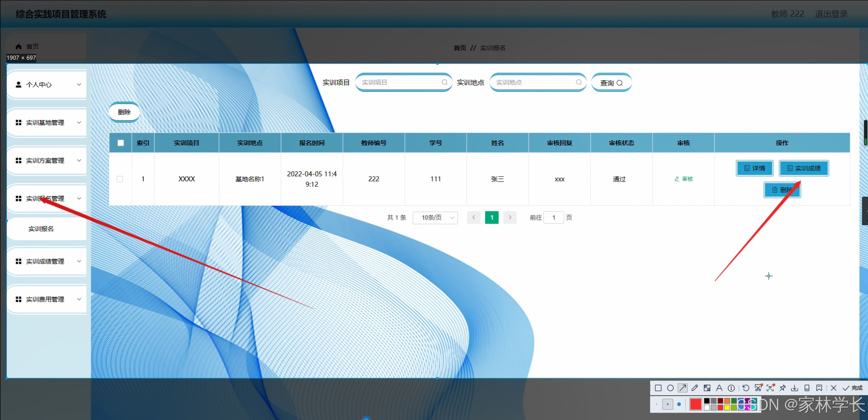The image size is (868, 420).
Task: Click the 实训成绩 button in the operations column
Action: [x=804, y=168]
